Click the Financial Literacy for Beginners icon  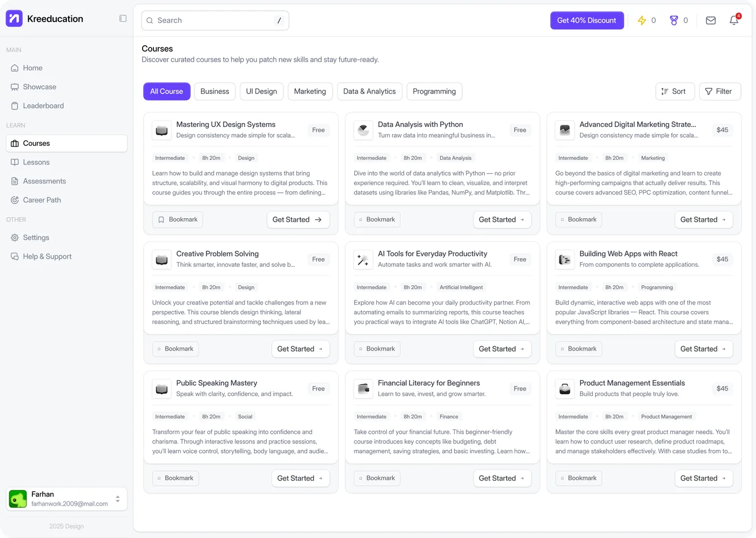point(363,388)
